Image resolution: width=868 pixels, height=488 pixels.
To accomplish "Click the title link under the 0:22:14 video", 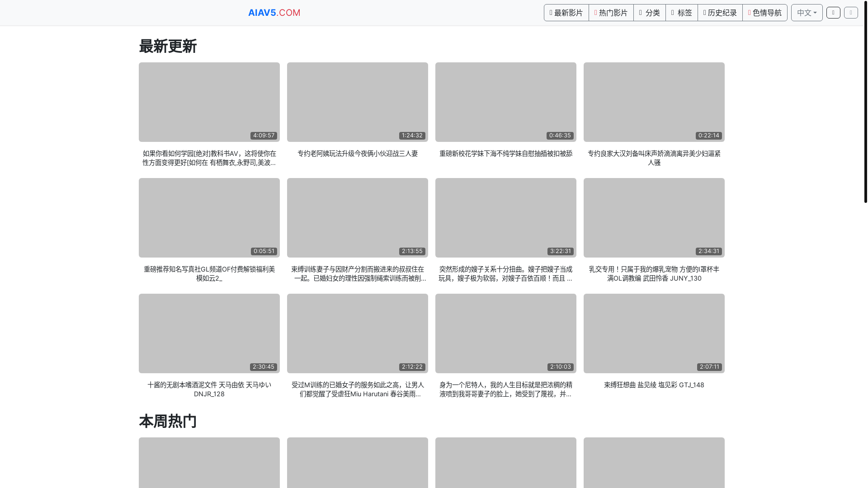I will click(654, 158).
